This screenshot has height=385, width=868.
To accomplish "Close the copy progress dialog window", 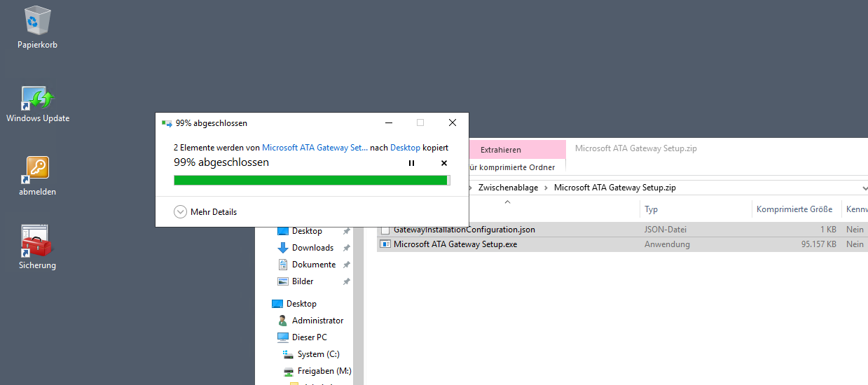I will click(453, 122).
